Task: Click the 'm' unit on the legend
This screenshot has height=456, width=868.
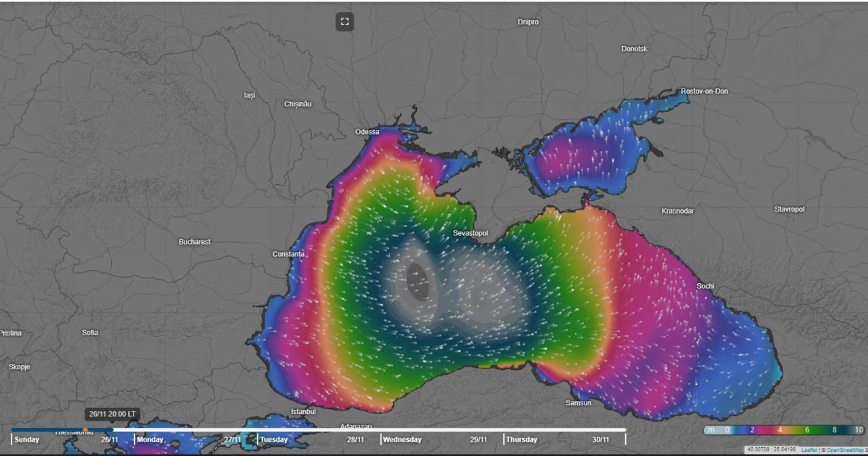Action: click(x=711, y=430)
